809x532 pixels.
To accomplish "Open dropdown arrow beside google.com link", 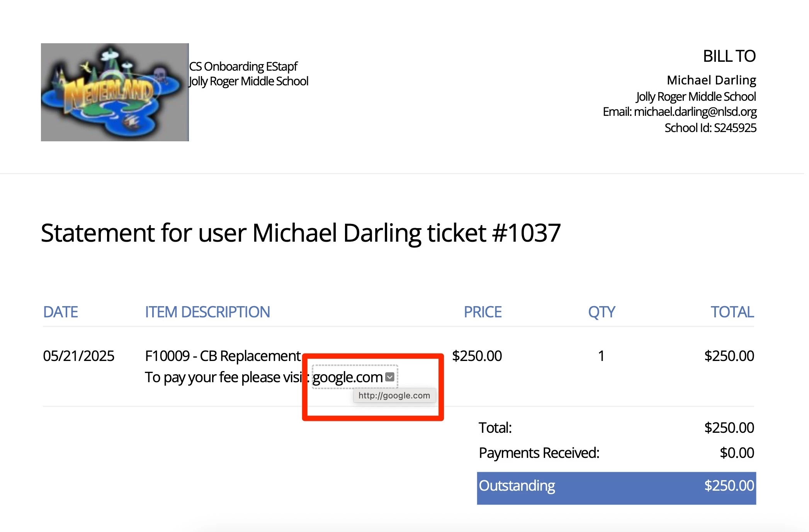I will 390,377.
